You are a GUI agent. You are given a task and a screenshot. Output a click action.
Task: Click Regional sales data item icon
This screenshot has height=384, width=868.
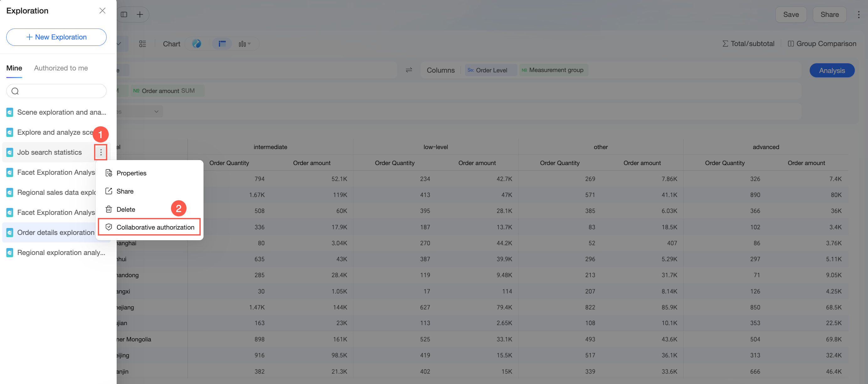click(x=10, y=193)
